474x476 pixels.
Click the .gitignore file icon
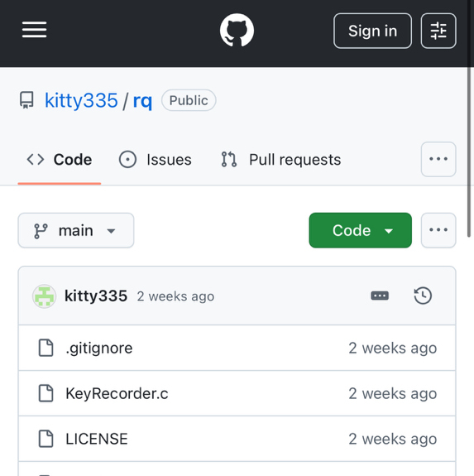click(45, 348)
